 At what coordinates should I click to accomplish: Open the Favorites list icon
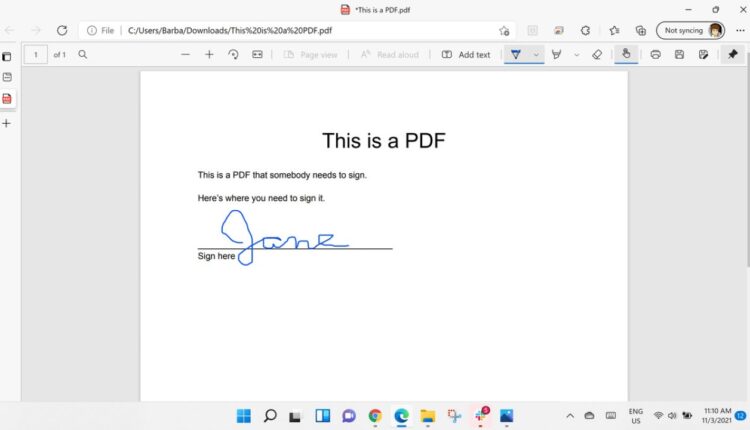pyautogui.click(x=614, y=31)
